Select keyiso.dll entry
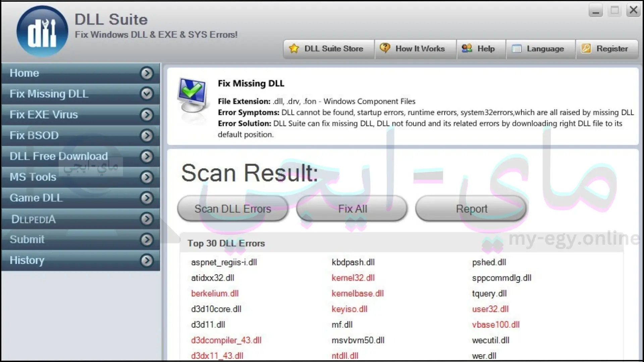This screenshot has height=362, width=644. [350, 309]
